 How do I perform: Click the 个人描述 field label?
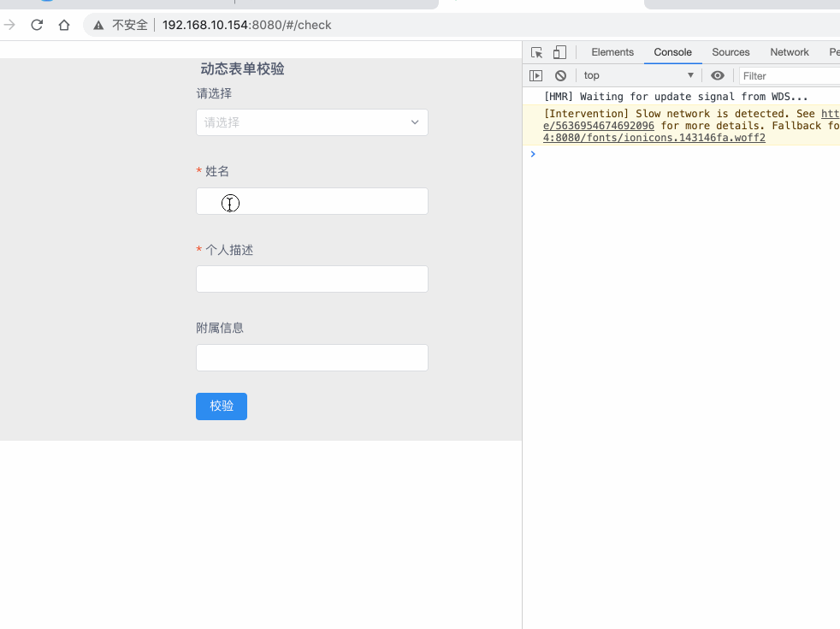229,250
